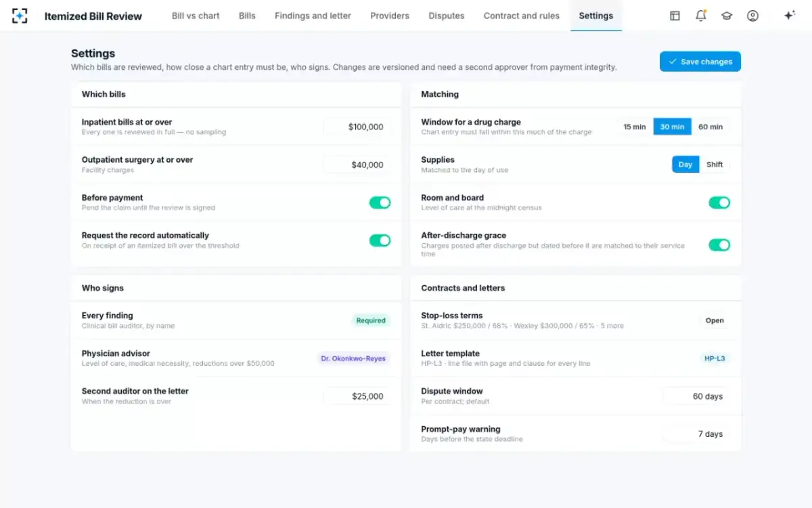Click the Dr. Okonkwo-Reyes advisor chip
The height and width of the screenshot is (508, 812).
pyautogui.click(x=353, y=358)
